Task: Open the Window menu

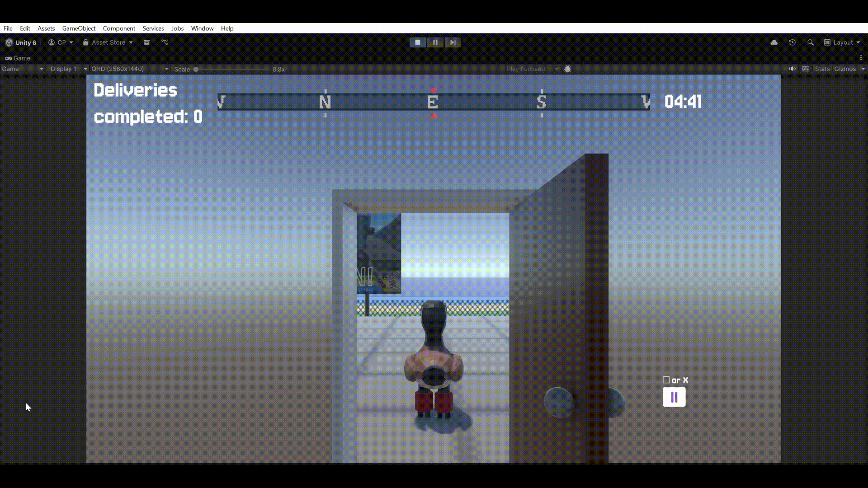Action: [202, 28]
